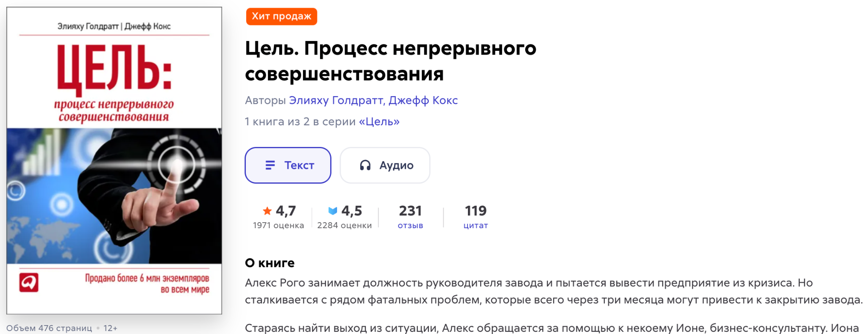Click the 2284 оценки ratings count
Image resolution: width=868 pixels, height=334 pixels.
click(x=344, y=226)
